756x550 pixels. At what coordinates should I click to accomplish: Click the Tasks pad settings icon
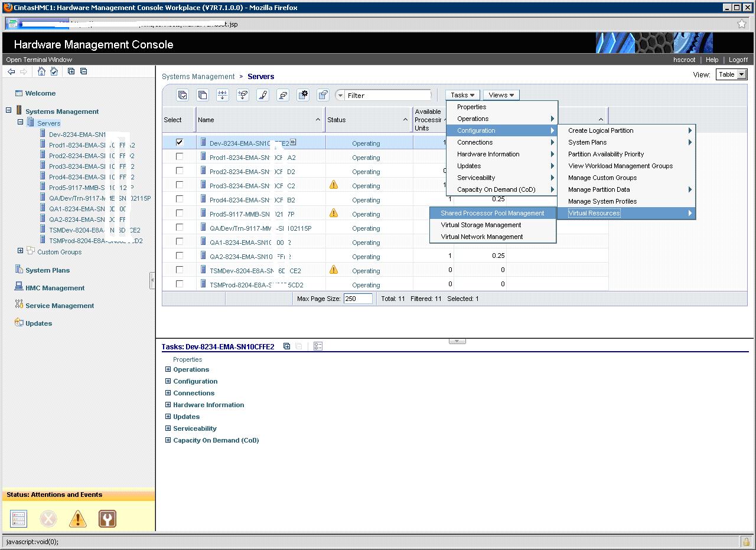[x=318, y=346]
